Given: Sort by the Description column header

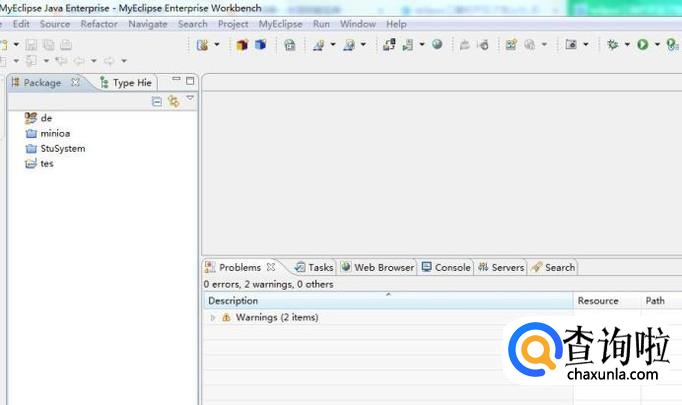Looking at the screenshot, I should tap(388, 301).
